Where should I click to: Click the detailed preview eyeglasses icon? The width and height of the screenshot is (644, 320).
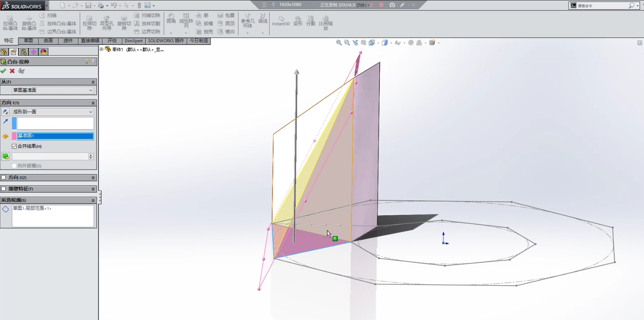(x=21, y=71)
